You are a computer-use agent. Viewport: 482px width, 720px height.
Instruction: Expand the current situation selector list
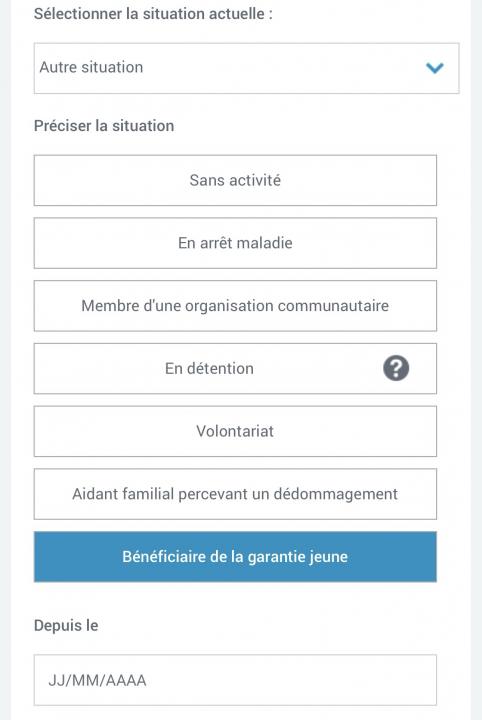pos(247,68)
